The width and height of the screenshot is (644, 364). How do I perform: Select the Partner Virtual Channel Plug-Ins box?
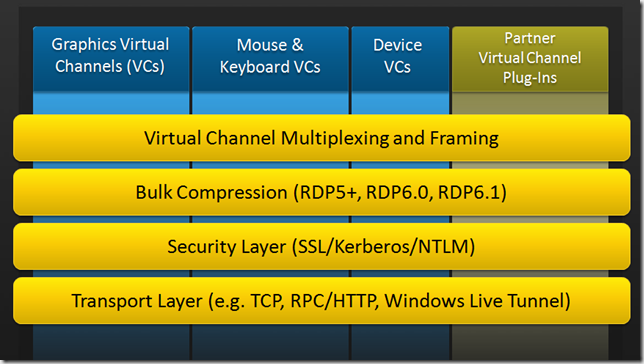(x=530, y=59)
